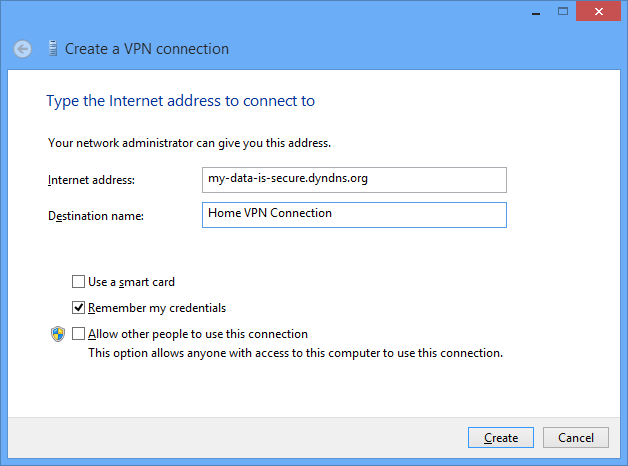This screenshot has width=628, height=466.
Task: Go back using the back arrow
Action: pos(22,49)
